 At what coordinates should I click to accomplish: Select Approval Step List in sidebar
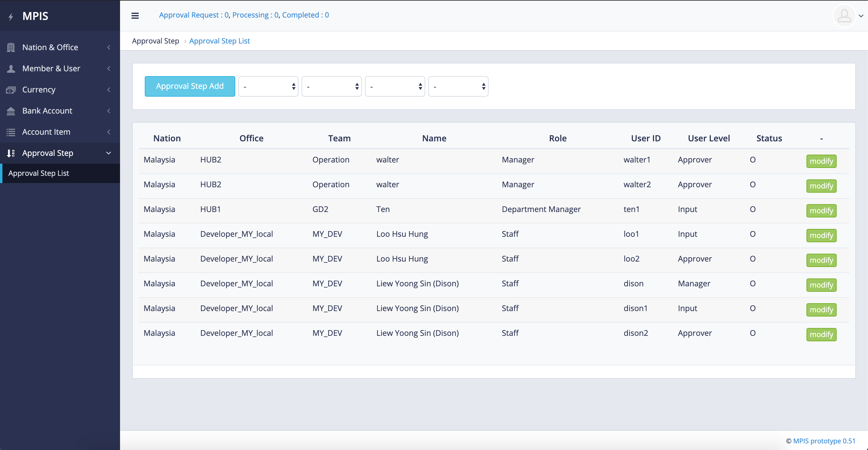39,173
